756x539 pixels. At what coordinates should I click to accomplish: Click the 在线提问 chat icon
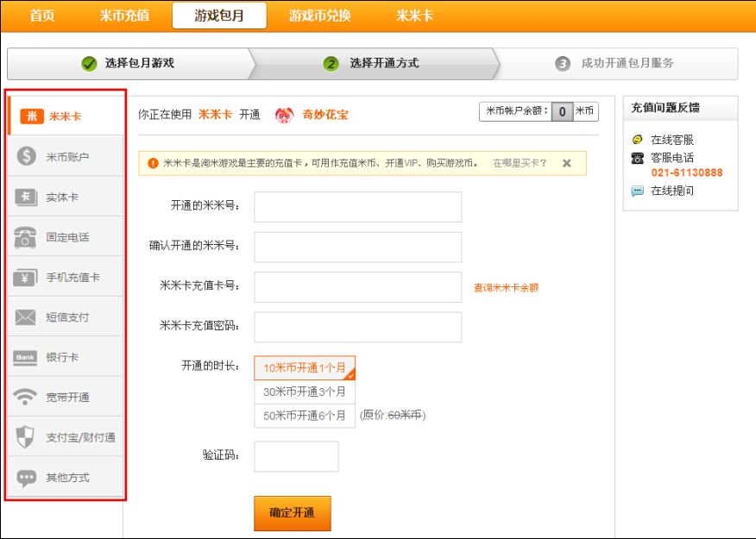point(638,191)
